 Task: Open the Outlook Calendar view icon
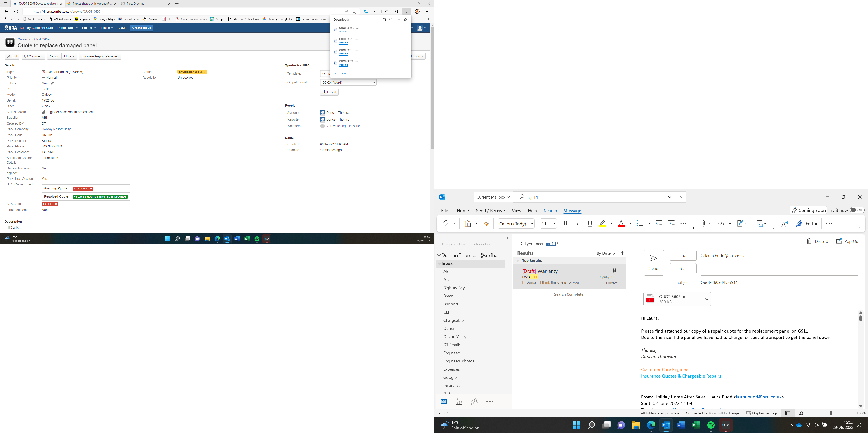pyautogui.click(x=459, y=402)
